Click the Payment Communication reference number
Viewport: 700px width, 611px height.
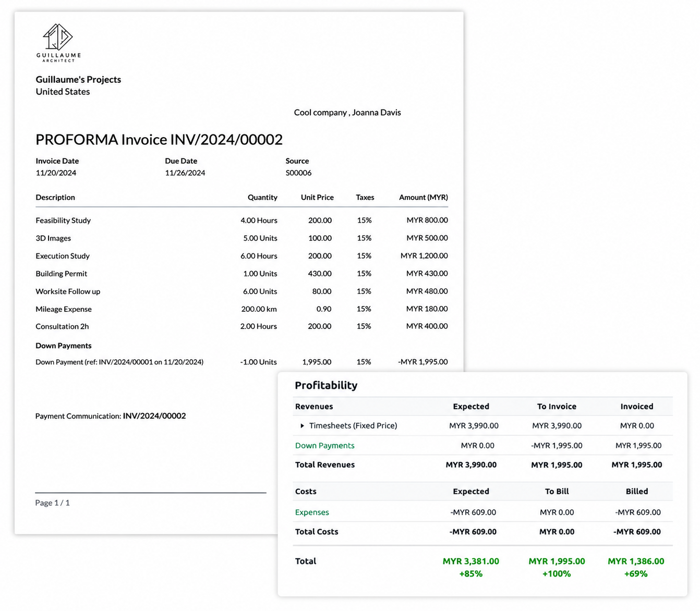click(x=154, y=416)
